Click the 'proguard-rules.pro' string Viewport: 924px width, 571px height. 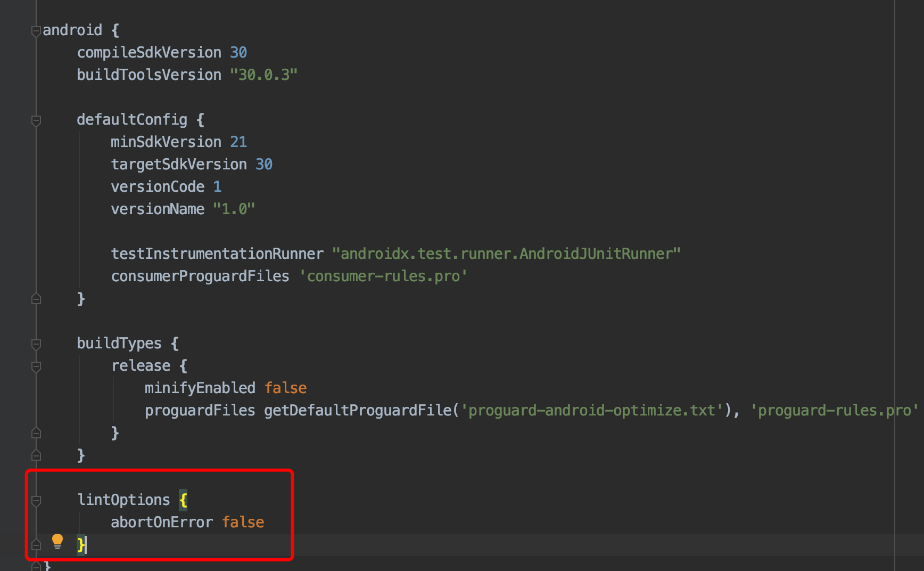(x=835, y=410)
